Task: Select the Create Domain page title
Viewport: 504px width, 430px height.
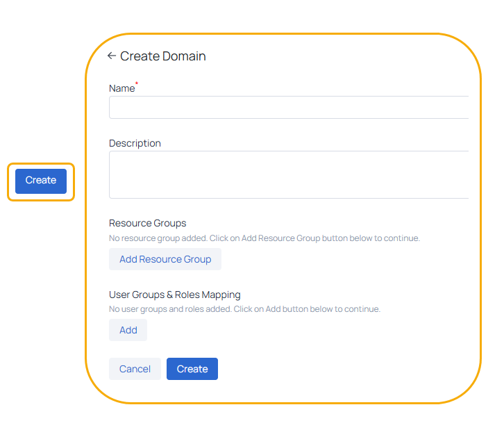Action: click(163, 56)
